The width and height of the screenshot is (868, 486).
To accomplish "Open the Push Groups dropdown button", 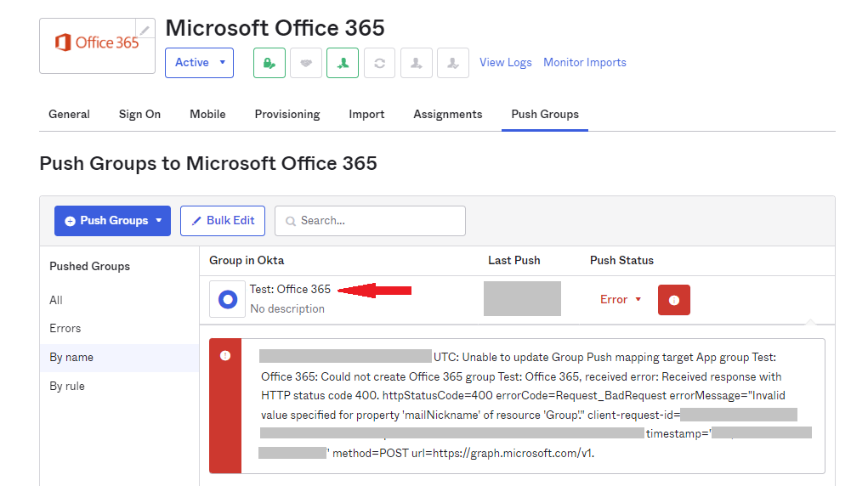I will pyautogui.click(x=112, y=221).
